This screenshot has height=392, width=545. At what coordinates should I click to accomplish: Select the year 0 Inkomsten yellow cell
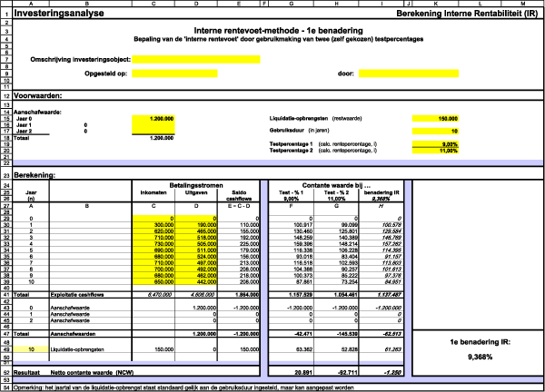pyautogui.click(x=154, y=219)
